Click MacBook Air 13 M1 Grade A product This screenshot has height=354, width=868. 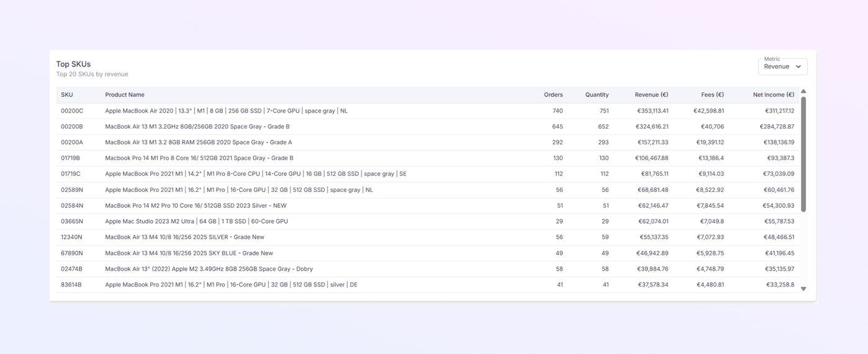pyautogui.click(x=198, y=143)
